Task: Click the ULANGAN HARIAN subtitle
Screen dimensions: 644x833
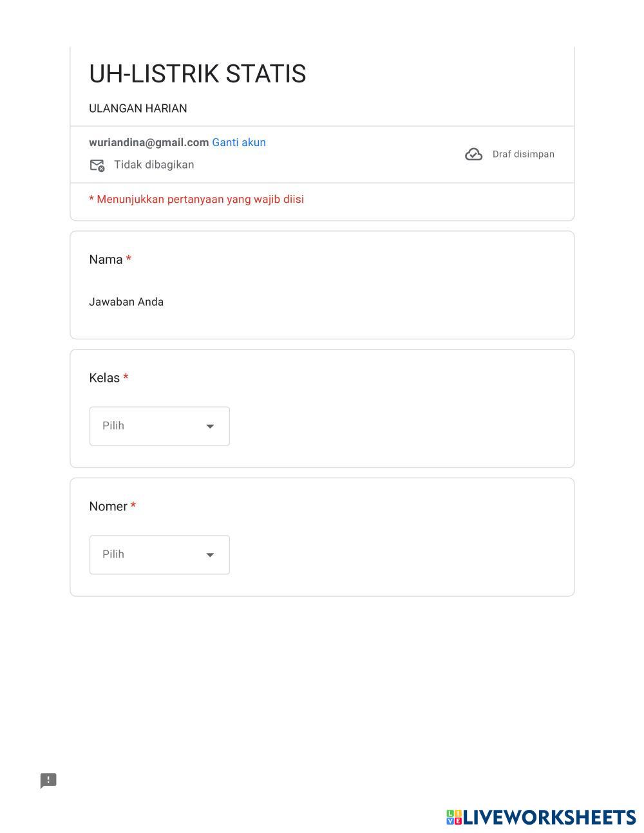Action: [138, 108]
